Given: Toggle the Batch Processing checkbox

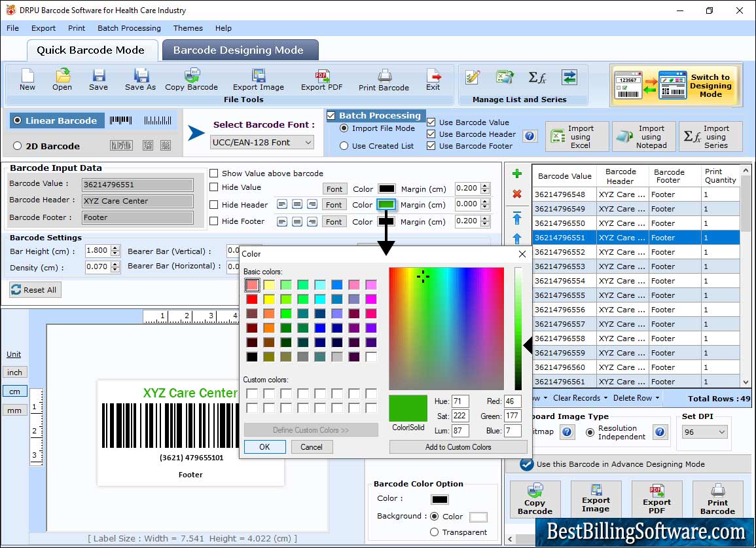Looking at the screenshot, I should point(331,115).
